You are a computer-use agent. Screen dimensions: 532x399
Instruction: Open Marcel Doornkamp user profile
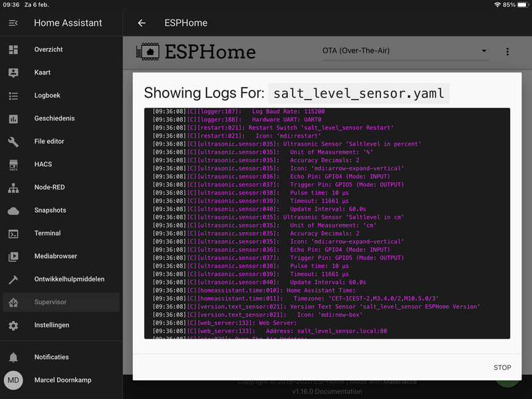pos(63,380)
